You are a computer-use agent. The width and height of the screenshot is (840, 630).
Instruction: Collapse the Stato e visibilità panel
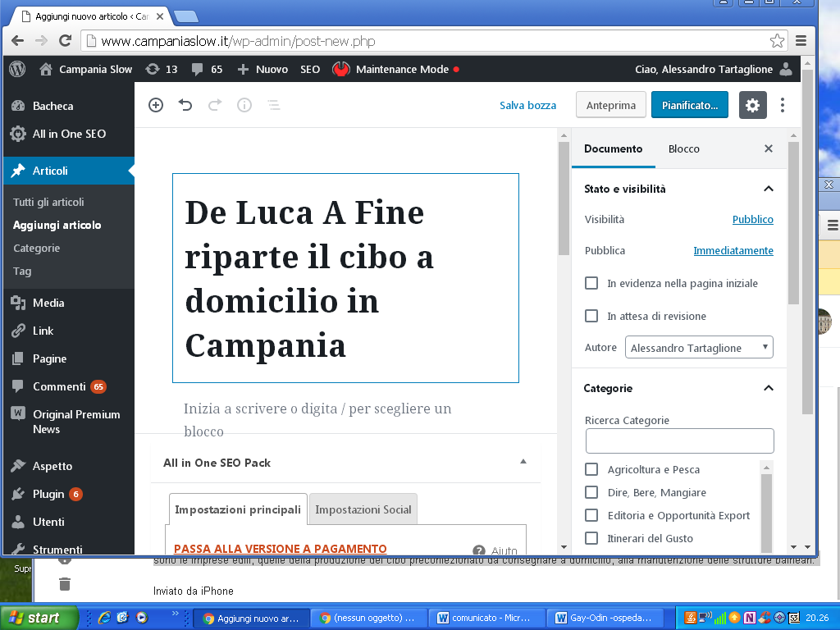click(769, 189)
